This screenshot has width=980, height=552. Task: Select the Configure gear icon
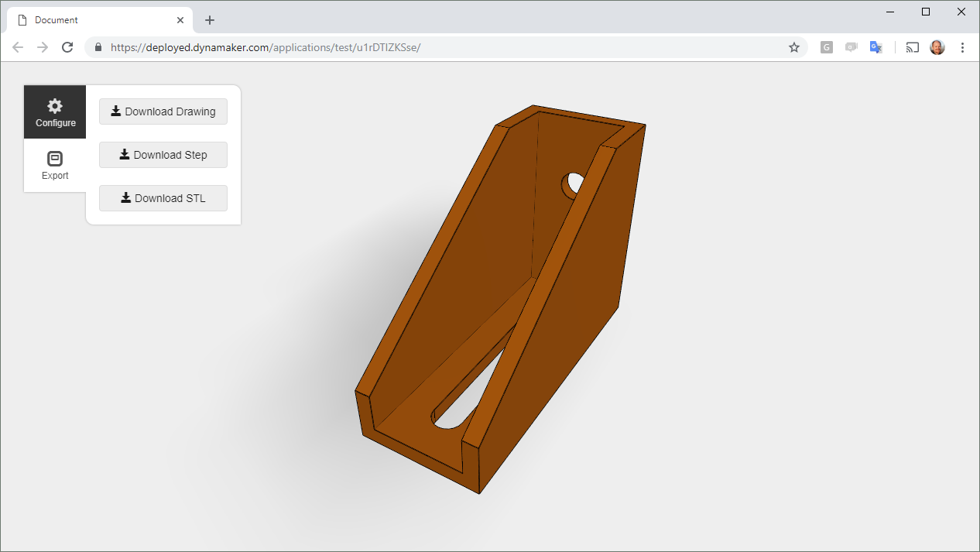[54, 105]
